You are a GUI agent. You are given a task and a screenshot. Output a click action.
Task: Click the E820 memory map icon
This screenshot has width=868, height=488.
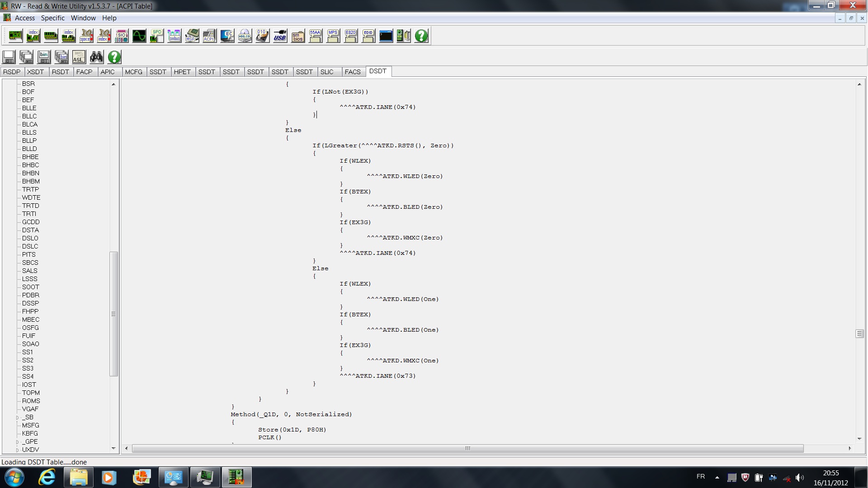tap(350, 36)
